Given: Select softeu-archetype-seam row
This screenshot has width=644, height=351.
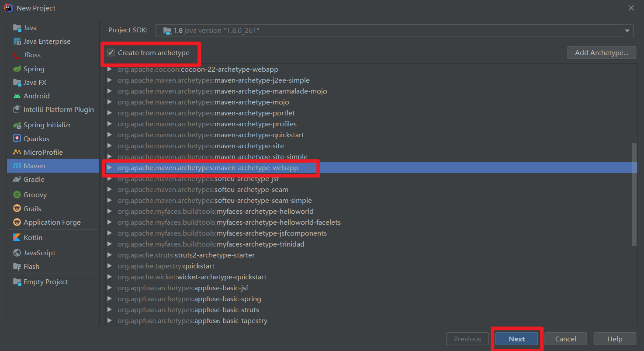Looking at the screenshot, I should pos(371,190).
